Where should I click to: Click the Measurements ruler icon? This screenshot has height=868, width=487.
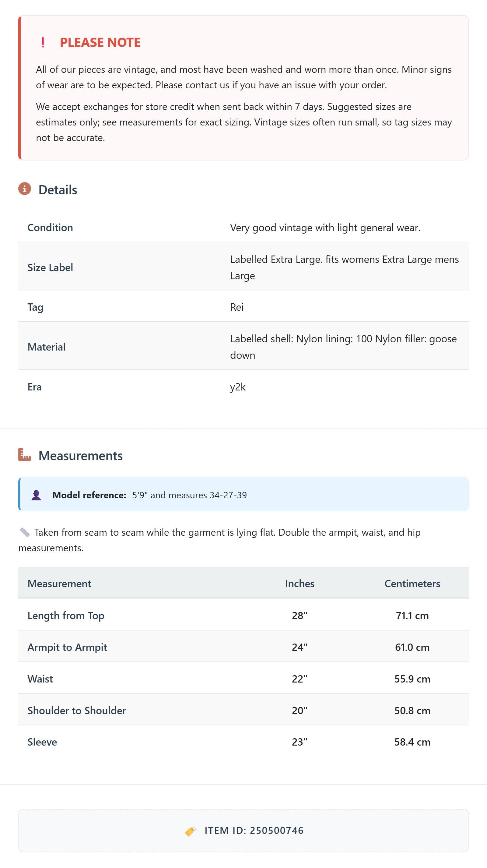click(25, 454)
